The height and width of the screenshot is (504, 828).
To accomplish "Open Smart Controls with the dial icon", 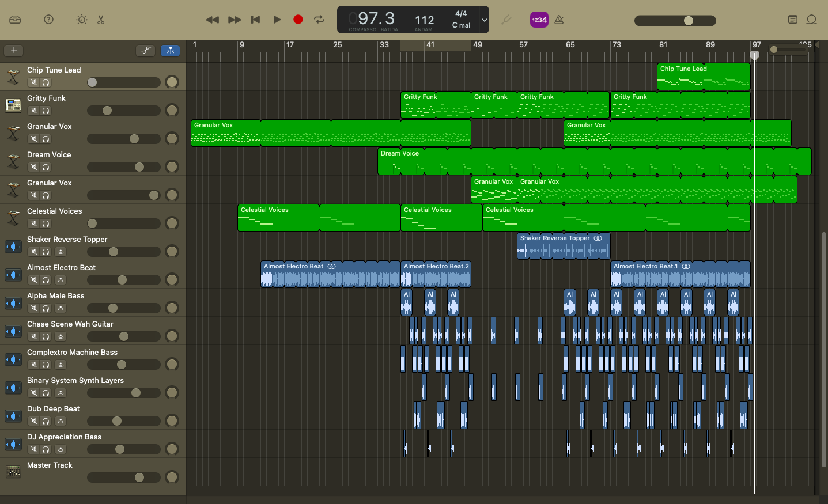I will coord(82,20).
